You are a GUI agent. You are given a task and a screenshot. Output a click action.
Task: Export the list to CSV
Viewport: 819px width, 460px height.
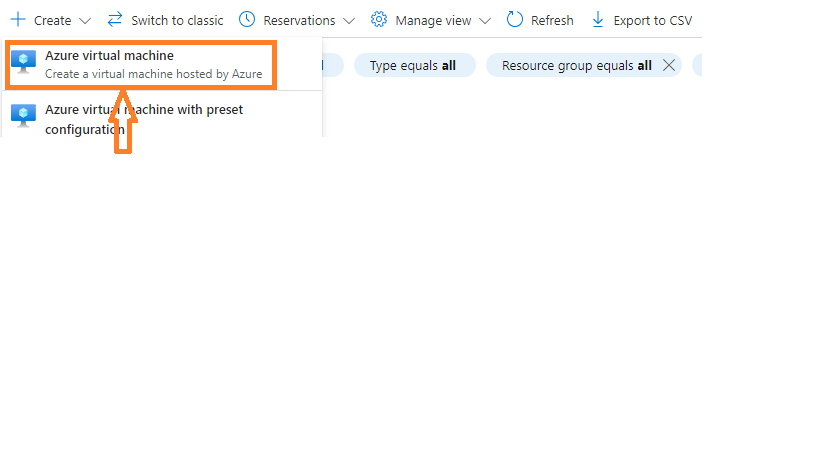coord(653,20)
